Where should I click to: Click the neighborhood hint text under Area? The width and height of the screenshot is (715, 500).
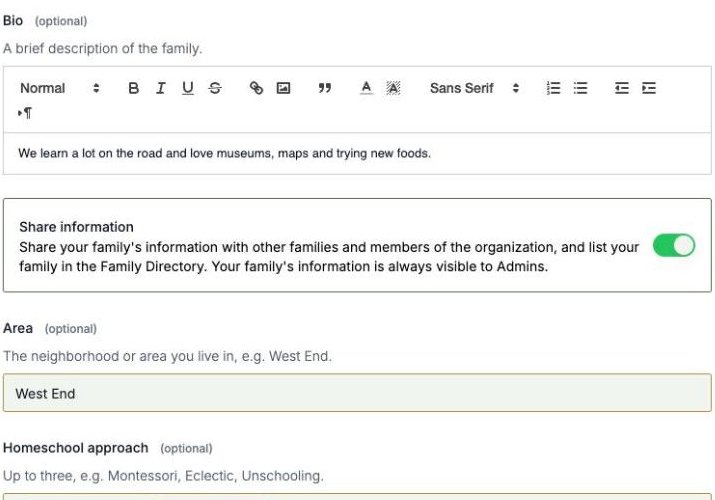coord(167,356)
